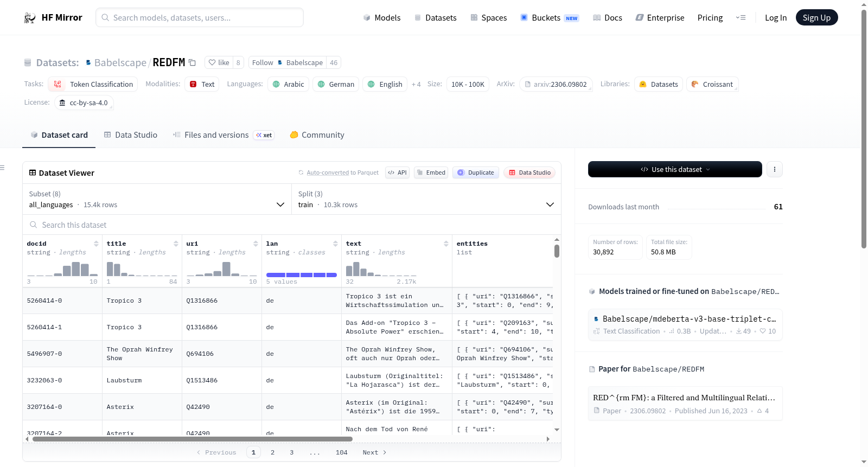Open Enterprise in the navigation
Viewport: 868px width, 467px height.
660,18
